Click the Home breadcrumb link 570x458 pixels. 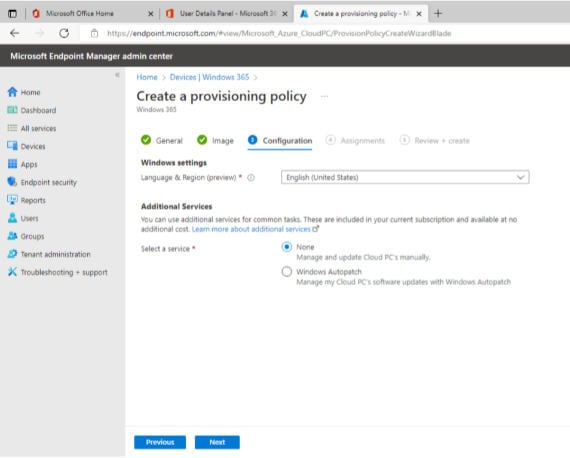coord(147,77)
